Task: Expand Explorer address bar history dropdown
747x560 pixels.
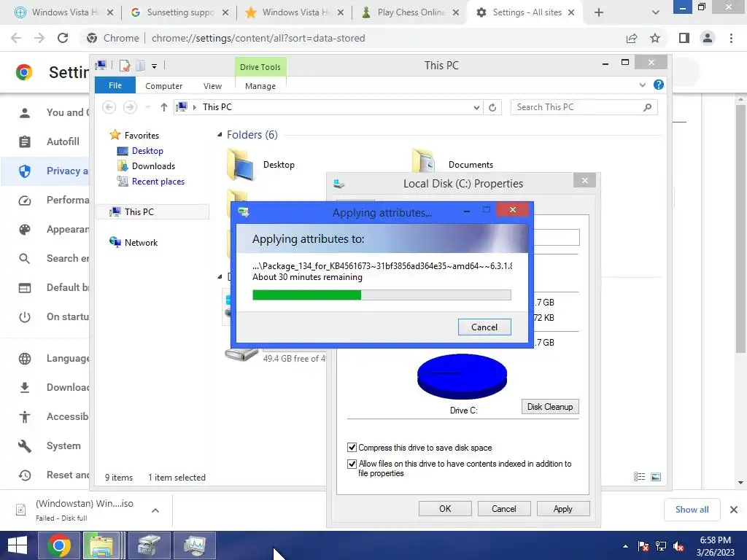Action: coord(476,107)
